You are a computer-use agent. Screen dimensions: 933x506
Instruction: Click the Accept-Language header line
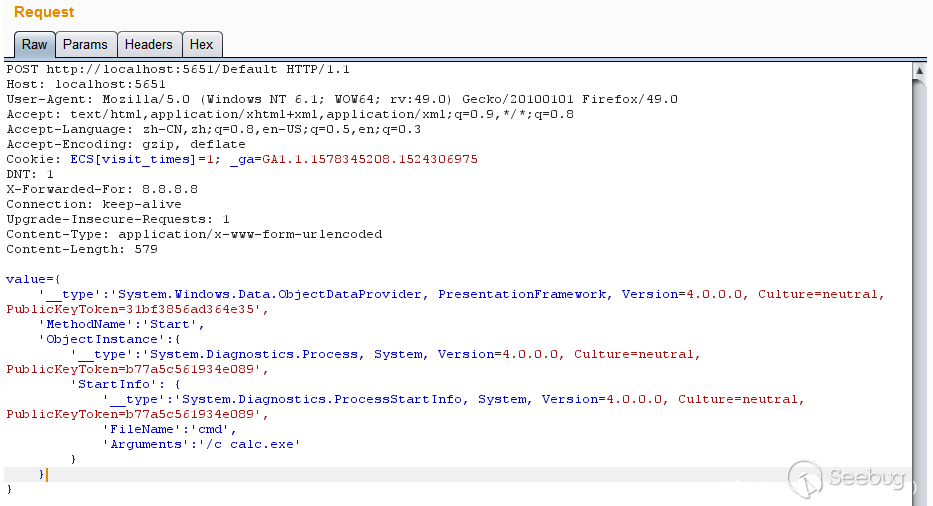point(213,129)
